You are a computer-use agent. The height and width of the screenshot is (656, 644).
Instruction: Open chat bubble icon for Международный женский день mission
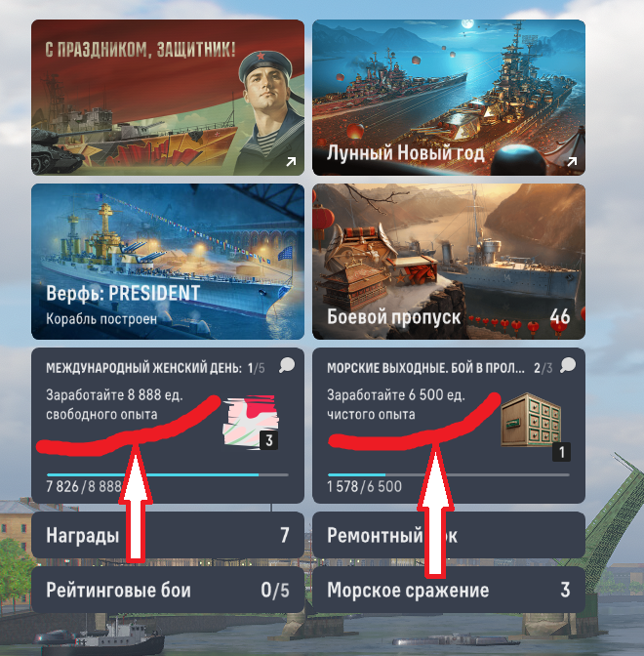tap(287, 365)
